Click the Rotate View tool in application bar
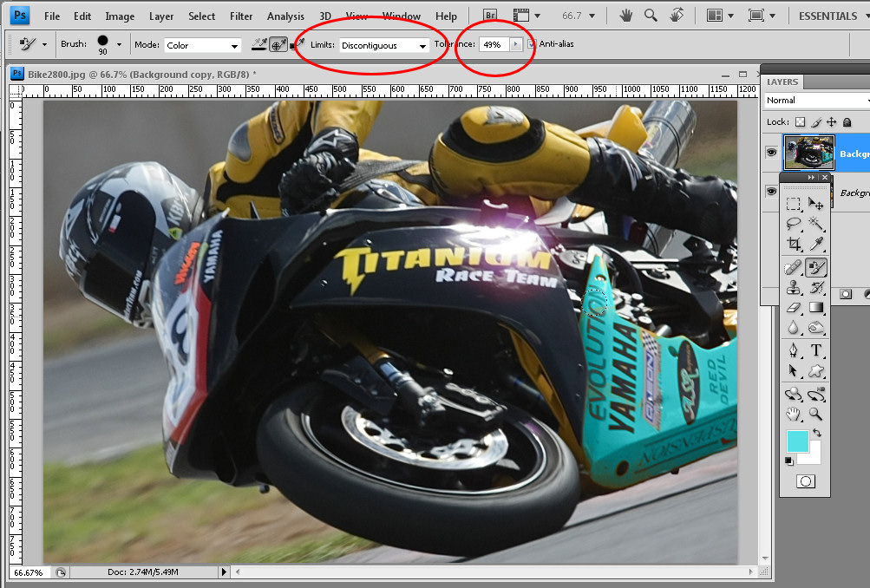This screenshot has height=588, width=870. click(677, 16)
